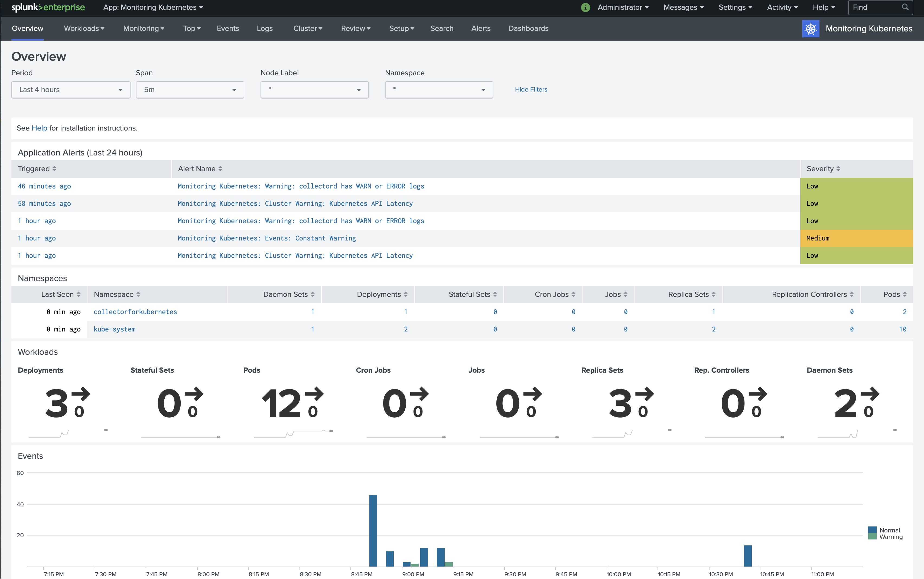Open the kube-system namespace link

(114, 329)
